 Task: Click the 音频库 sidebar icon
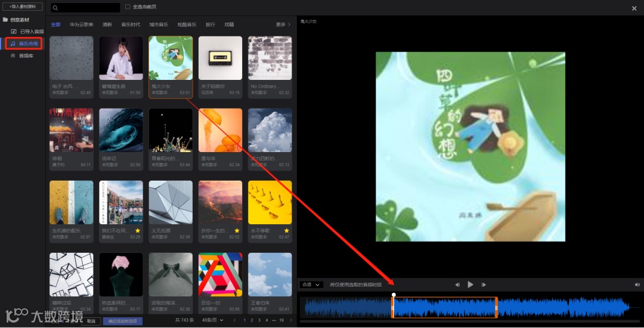(13, 55)
